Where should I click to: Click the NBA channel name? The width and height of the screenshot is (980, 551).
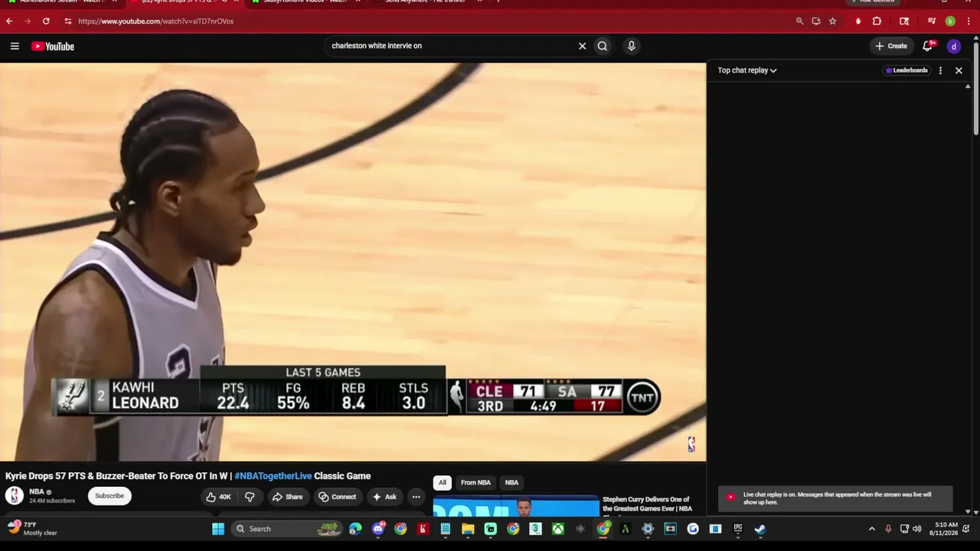point(37,492)
